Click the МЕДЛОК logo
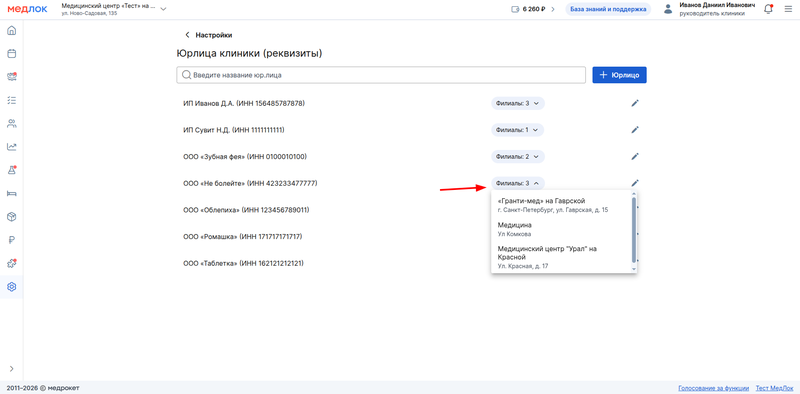800x394 pixels. pyautogui.click(x=28, y=9)
